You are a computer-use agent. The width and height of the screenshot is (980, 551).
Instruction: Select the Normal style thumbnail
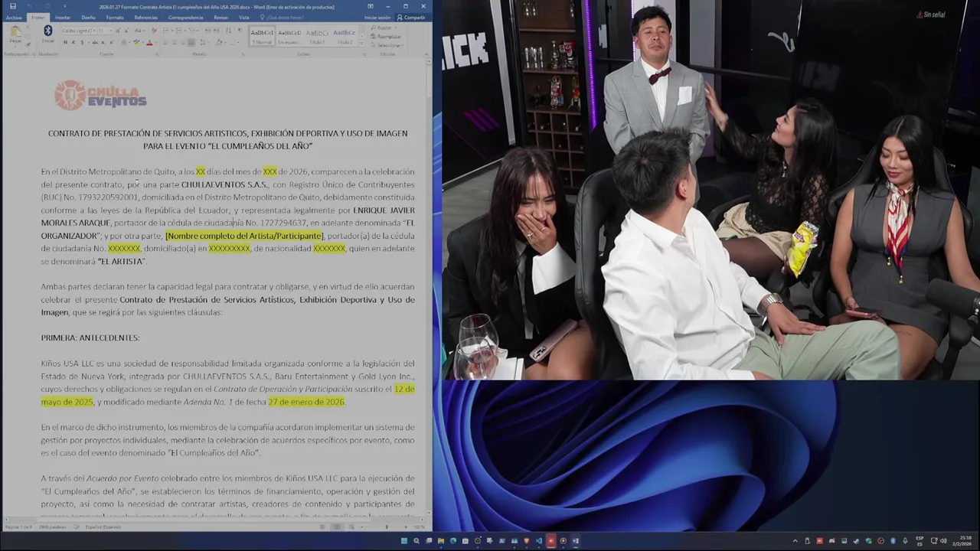click(x=262, y=37)
